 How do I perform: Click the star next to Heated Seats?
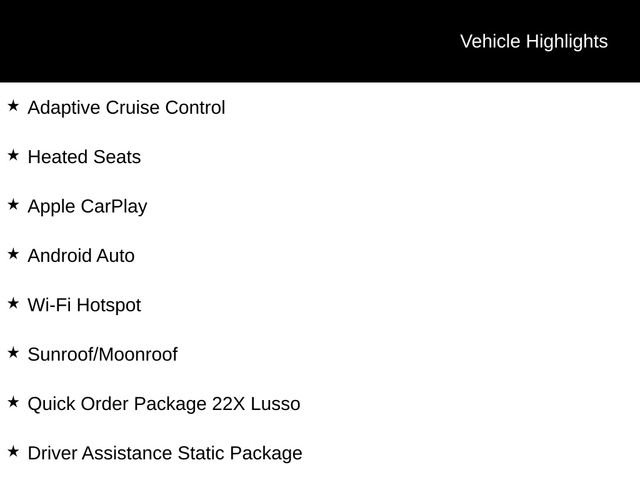point(13,155)
